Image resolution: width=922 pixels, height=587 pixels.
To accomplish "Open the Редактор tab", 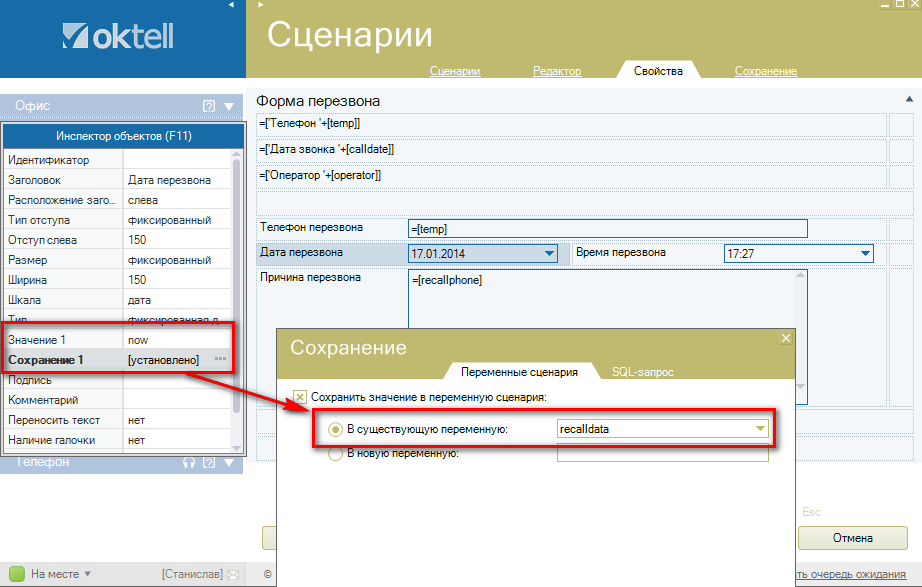I will [556, 71].
